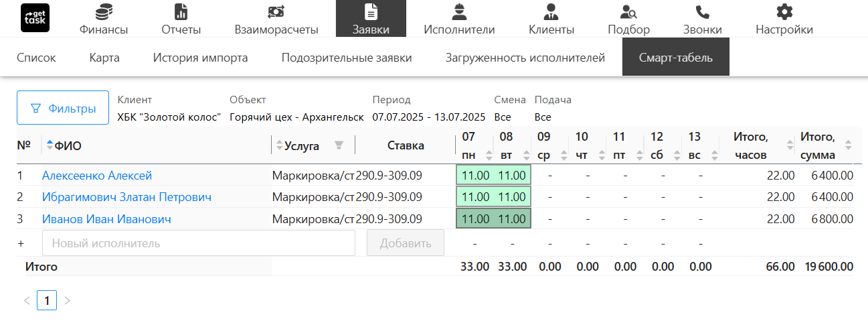
Task: Open the Отчеты reports icon
Action: click(x=181, y=12)
